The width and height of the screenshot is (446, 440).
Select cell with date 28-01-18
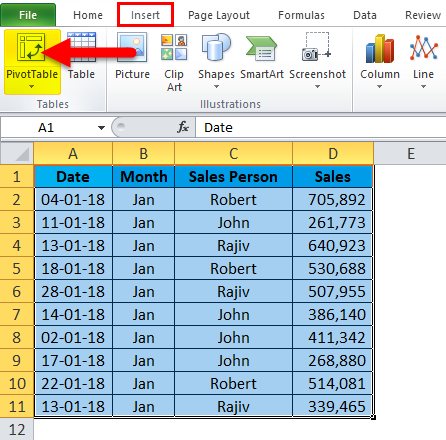pyautogui.click(x=73, y=291)
